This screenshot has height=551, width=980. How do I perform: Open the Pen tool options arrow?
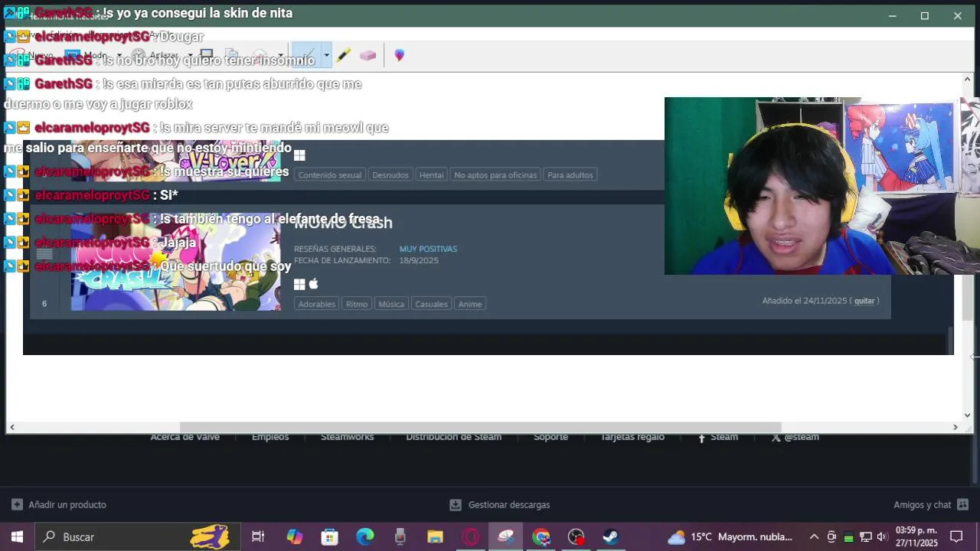(326, 55)
